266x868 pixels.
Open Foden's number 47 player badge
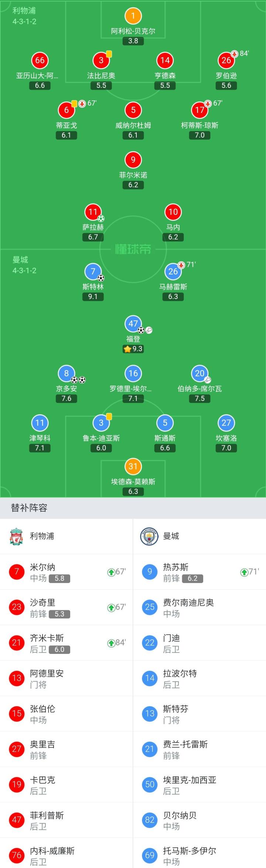[133, 323]
